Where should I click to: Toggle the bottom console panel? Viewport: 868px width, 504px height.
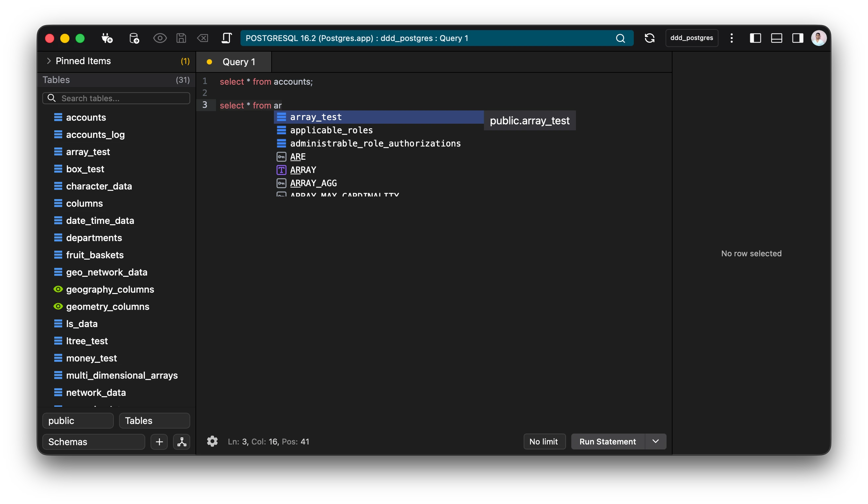pyautogui.click(x=776, y=38)
